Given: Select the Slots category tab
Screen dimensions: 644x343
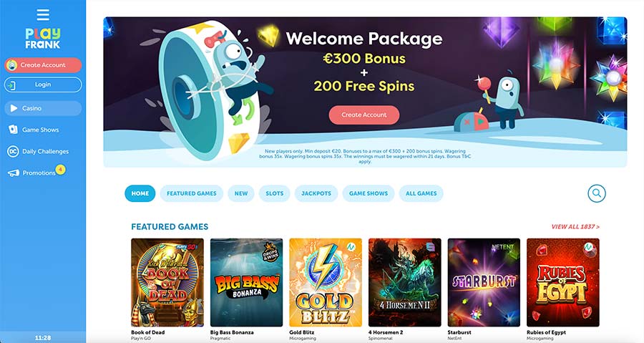Looking at the screenshot, I should click(x=274, y=193).
